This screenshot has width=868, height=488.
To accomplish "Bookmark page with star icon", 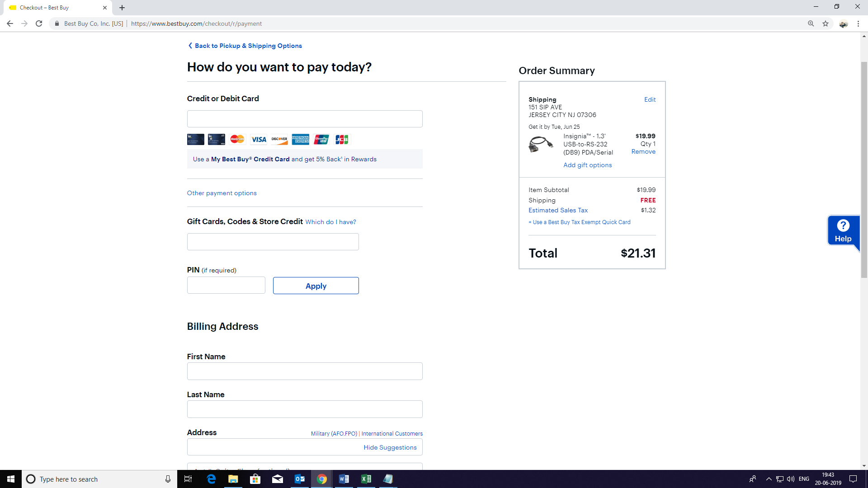I will tap(826, 23).
